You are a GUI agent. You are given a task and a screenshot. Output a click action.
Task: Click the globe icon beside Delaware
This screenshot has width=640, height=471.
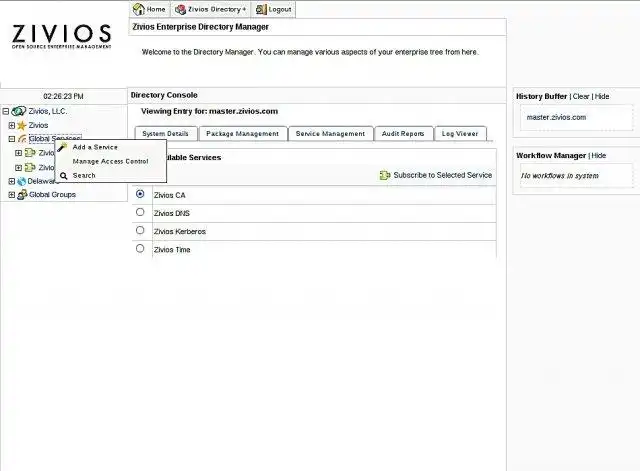pos(22,181)
